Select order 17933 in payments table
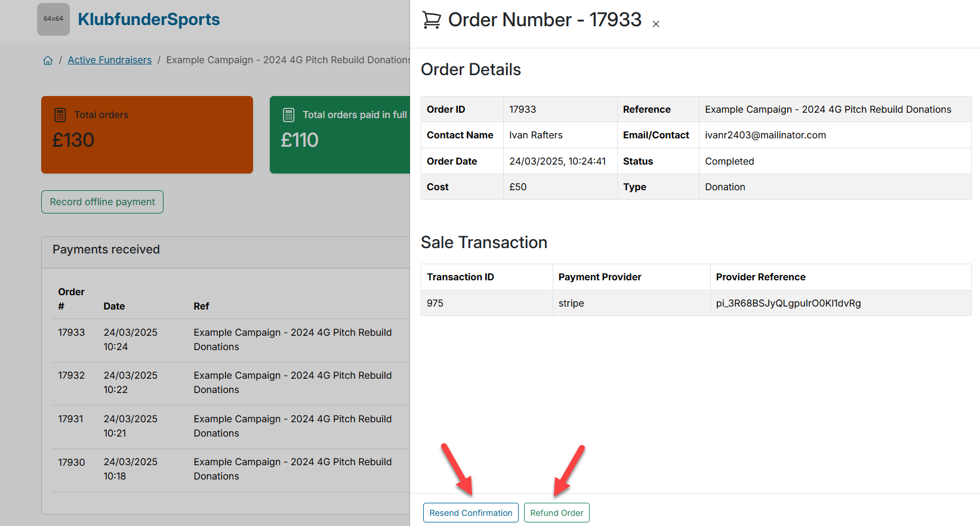Viewport: 980px width, 526px height. 72,332
